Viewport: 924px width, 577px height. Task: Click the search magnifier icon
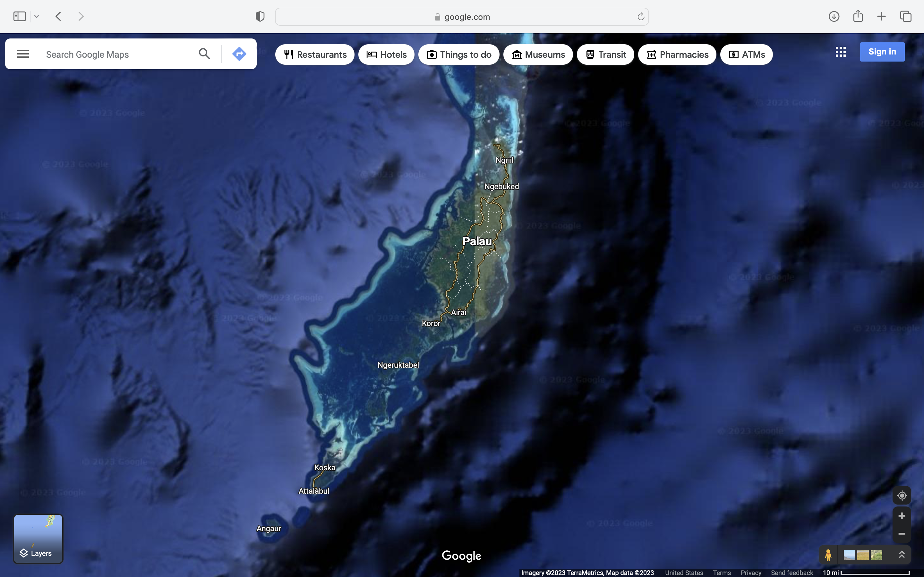point(204,54)
